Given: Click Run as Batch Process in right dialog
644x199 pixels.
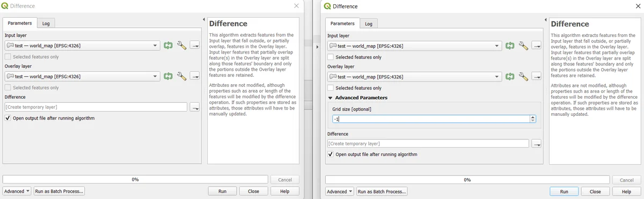Looking at the screenshot, I should (x=382, y=191).
